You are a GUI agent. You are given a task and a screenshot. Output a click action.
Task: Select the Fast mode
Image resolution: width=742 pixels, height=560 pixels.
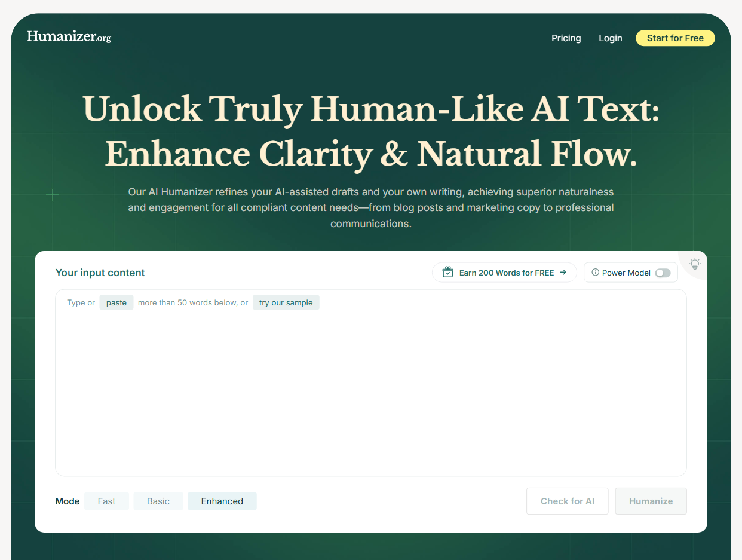(106, 501)
